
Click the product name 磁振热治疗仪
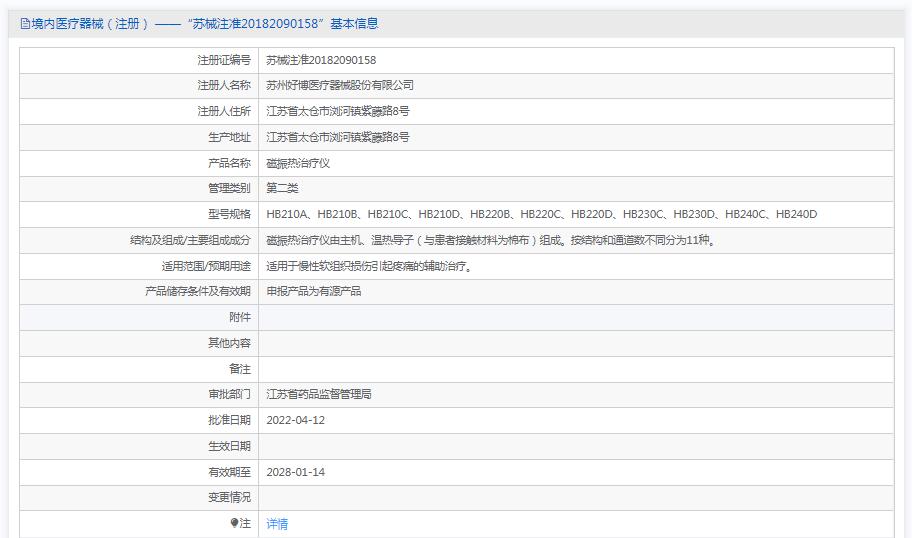point(298,163)
